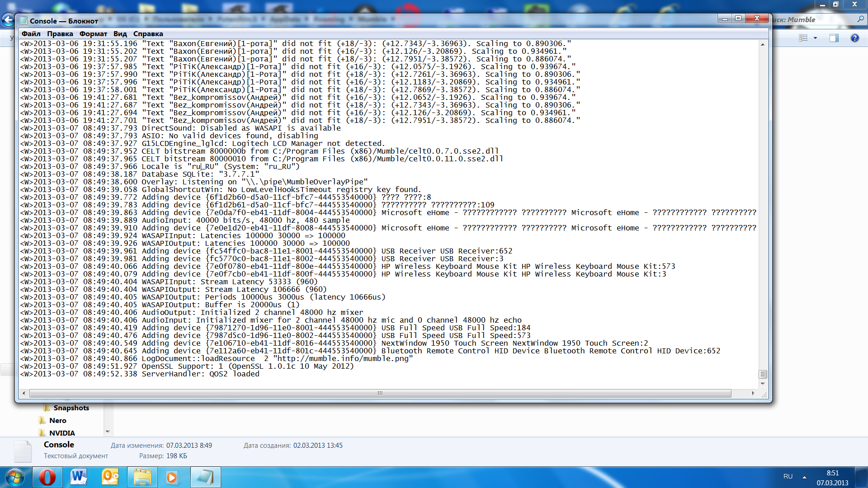868x488 pixels.
Task: Open the Outlook taskbar icon
Action: 110,477
